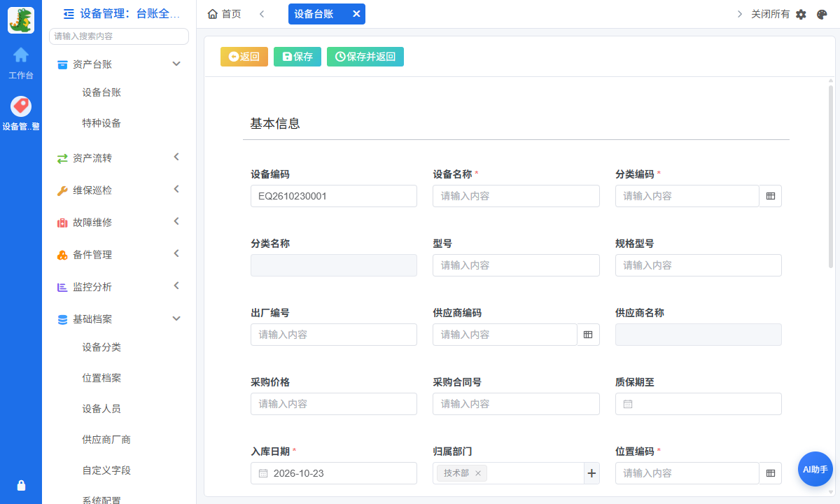The height and width of the screenshot is (504, 840).
Task: Click the 监控分析 chart icon
Action: coord(62,287)
